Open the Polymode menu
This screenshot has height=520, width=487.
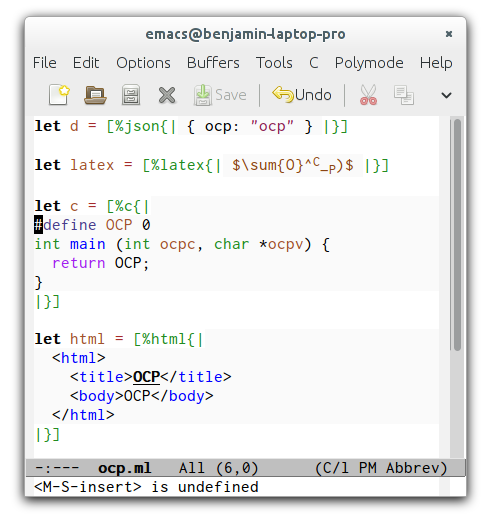click(x=369, y=63)
